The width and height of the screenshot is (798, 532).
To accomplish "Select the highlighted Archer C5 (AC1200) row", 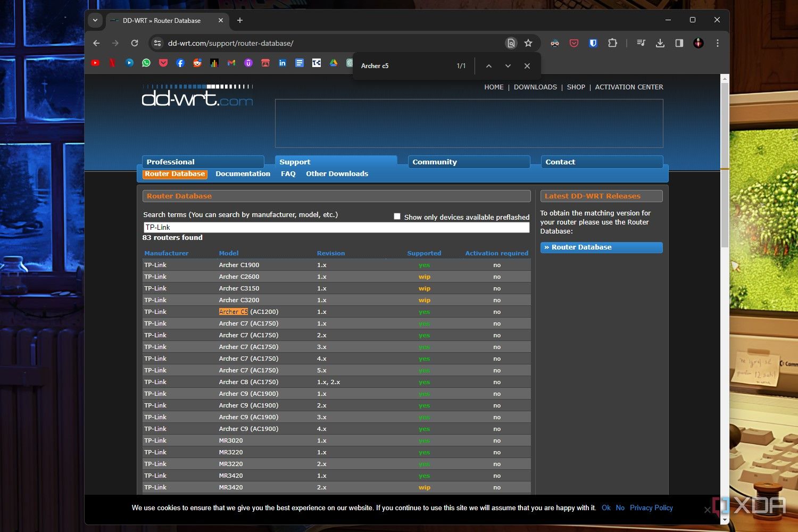I will tap(336, 312).
